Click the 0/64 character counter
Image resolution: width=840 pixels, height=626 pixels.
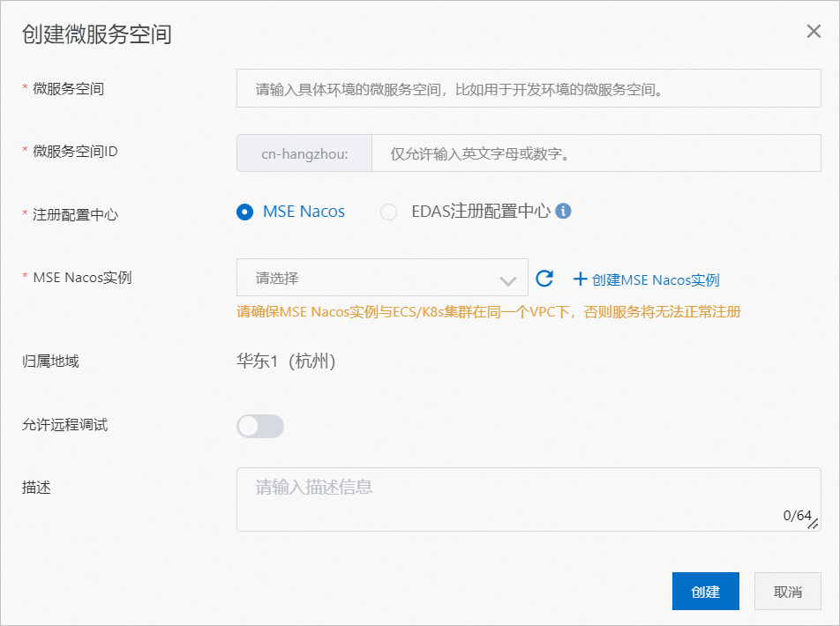(x=797, y=515)
